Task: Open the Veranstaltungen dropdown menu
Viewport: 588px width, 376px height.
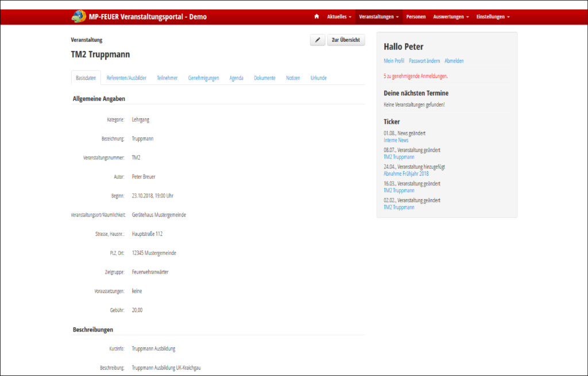Action: tap(378, 17)
